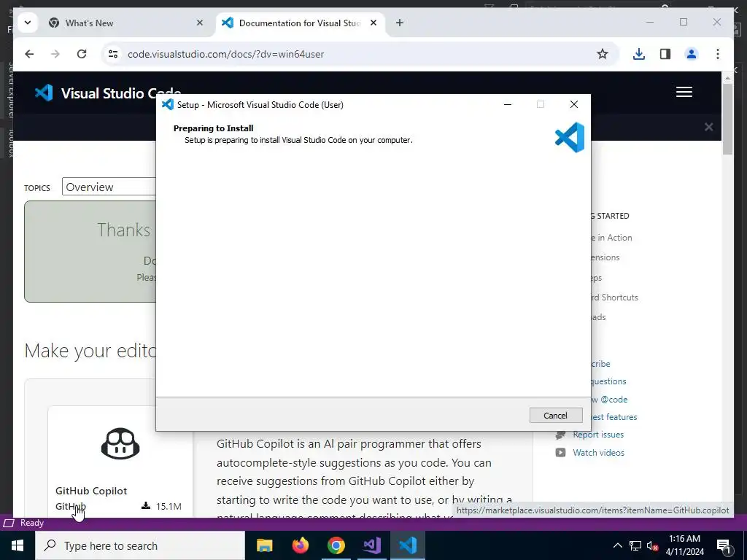
Task: Open the notification center icon
Action: (723, 545)
